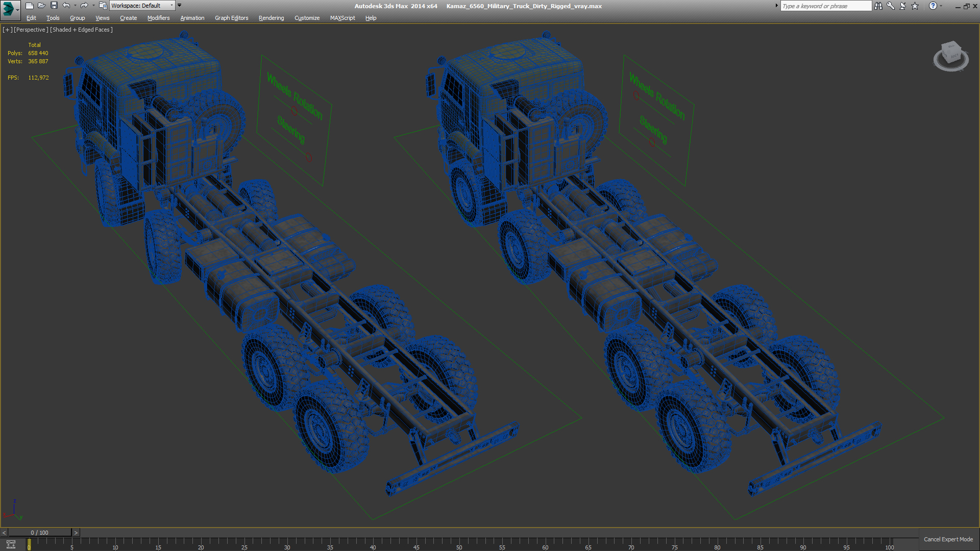Expand the Help dropdown arrow

click(941, 6)
